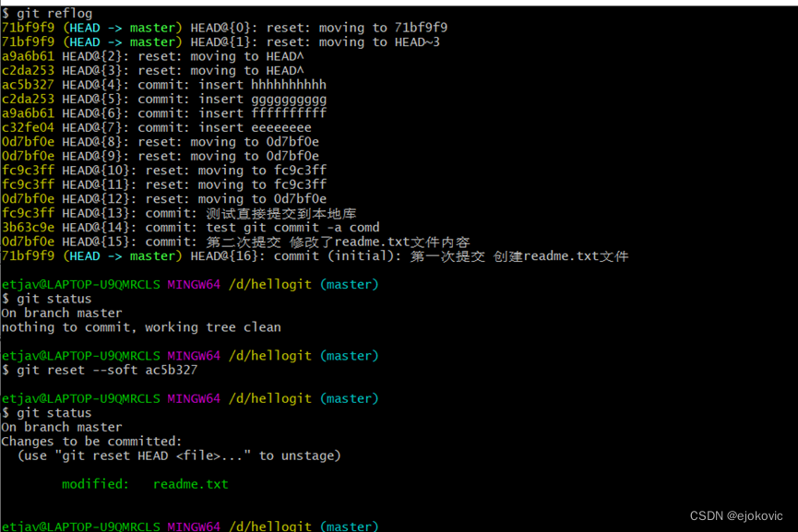Select 'insert ffffffffff' commit message

point(263,112)
